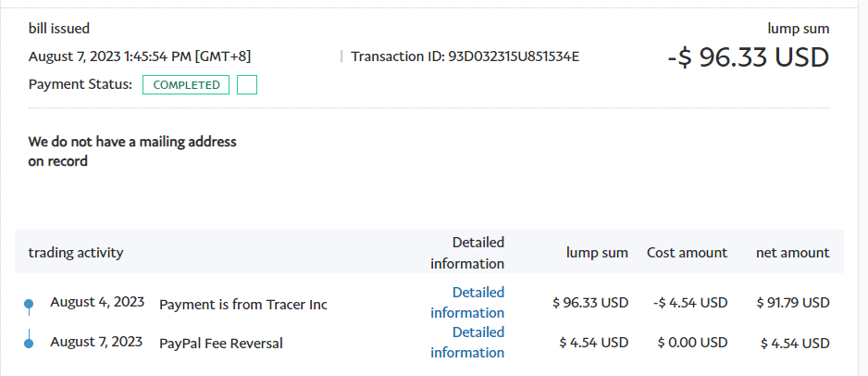The image size is (868, 376).
Task: Click the Detailed information column header
Action: pyautogui.click(x=467, y=253)
